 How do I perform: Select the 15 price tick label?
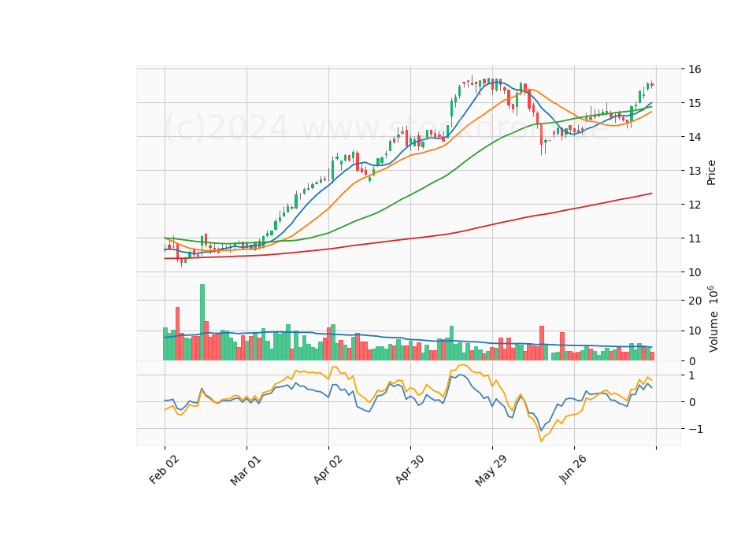pyautogui.click(x=695, y=103)
